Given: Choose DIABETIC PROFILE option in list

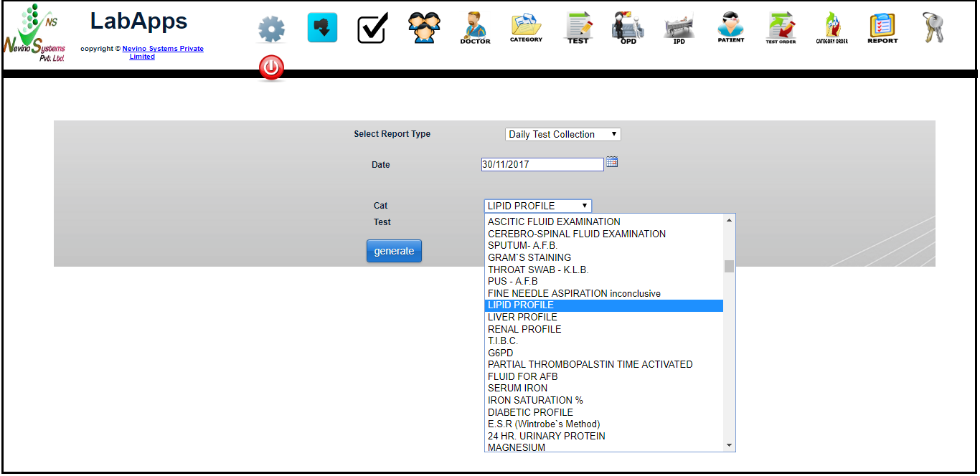Looking at the screenshot, I should 530,412.
